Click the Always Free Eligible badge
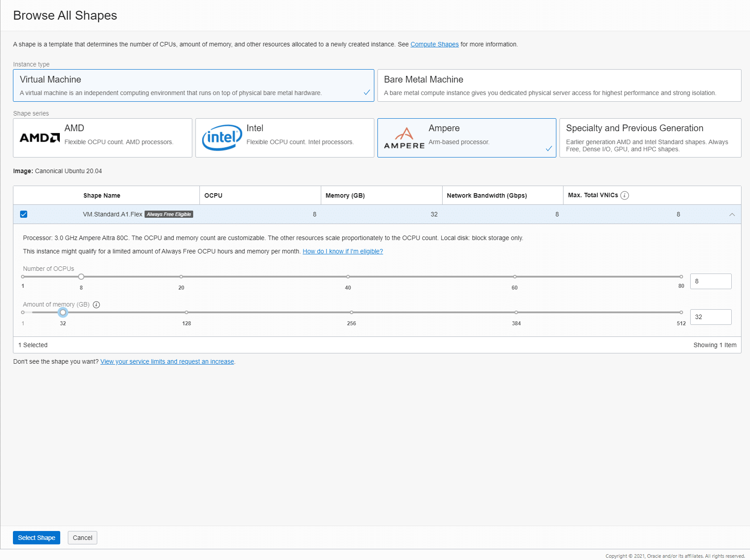Screen dimensions: 750x560 pyautogui.click(x=169, y=214)
